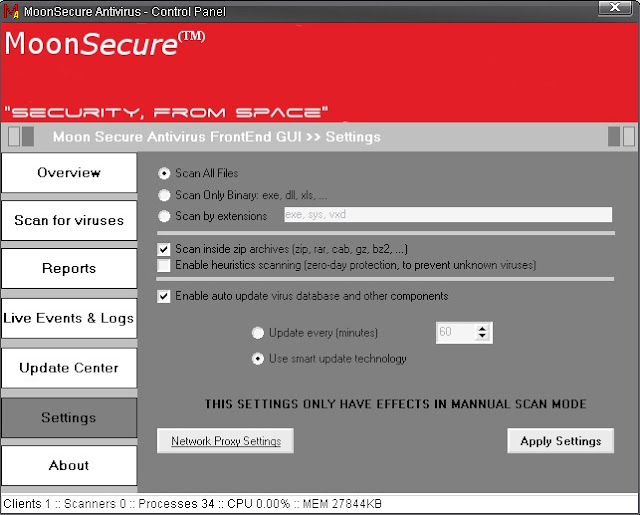Go to the Update Center section
Screen dimensions: 640x515
[69, 368]
